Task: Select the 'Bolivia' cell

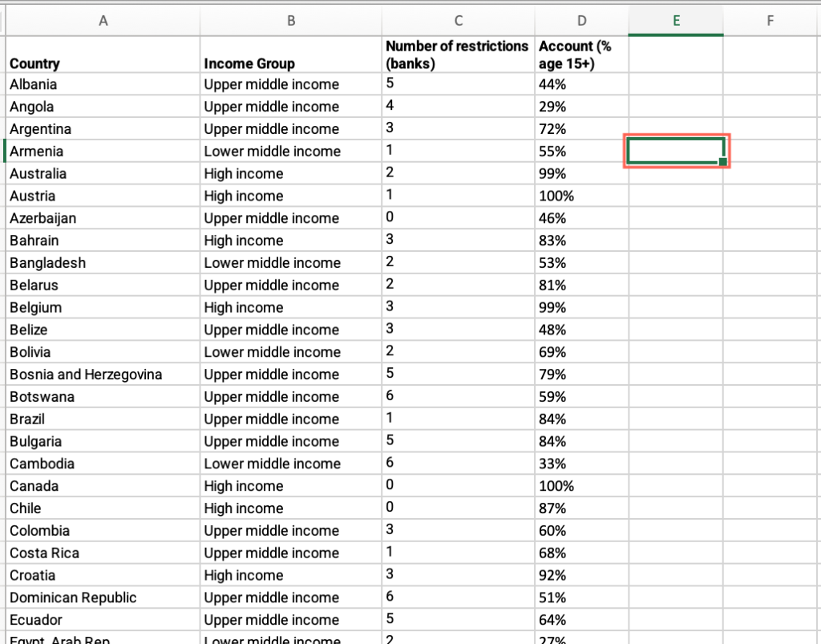Action: pyautogui.click(x=103, y=352)
